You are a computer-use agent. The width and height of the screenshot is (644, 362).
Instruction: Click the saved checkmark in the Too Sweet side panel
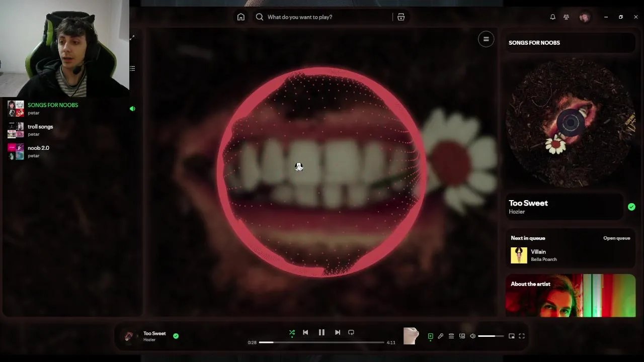tap(631, 207)
